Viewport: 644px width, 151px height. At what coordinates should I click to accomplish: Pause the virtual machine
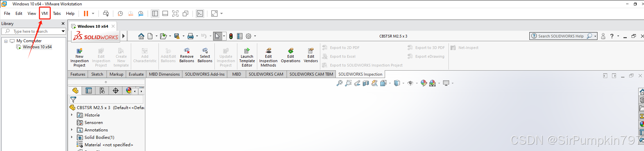(86, 14)
